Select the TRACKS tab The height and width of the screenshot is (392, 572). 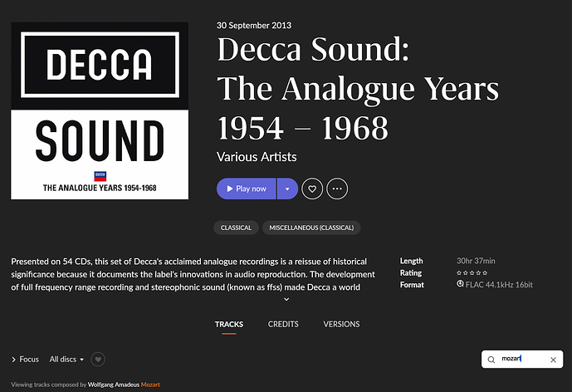(229, 324)
